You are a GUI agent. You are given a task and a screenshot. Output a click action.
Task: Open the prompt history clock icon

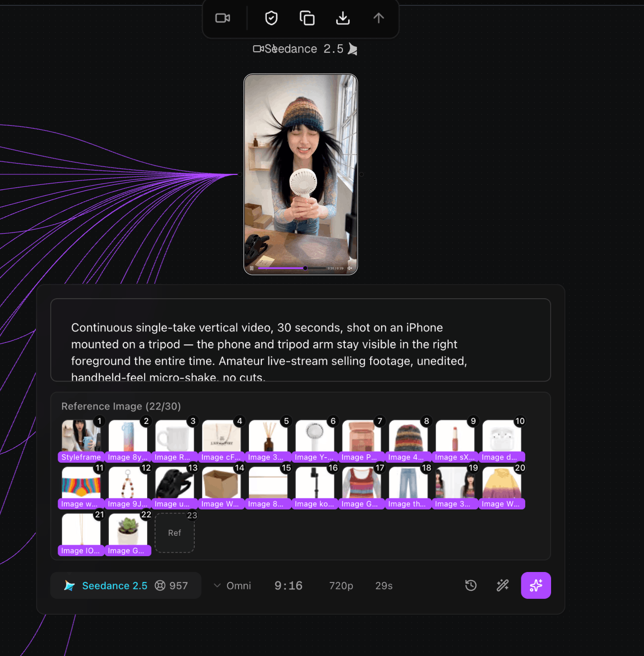coord(471,585)
